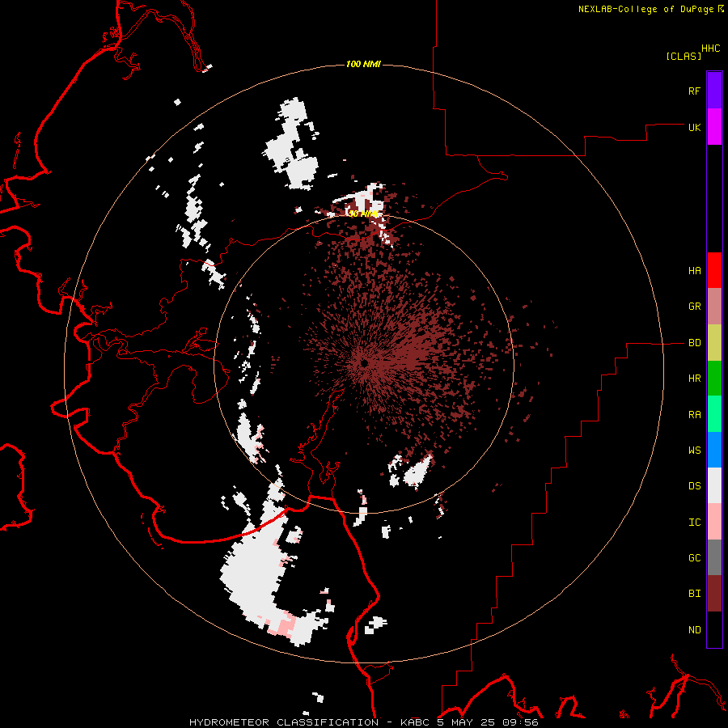Image resolution: width=728 pixels, height=728 pixels.
Task: Click the BD yellow legend swatch
Action: 714,343
